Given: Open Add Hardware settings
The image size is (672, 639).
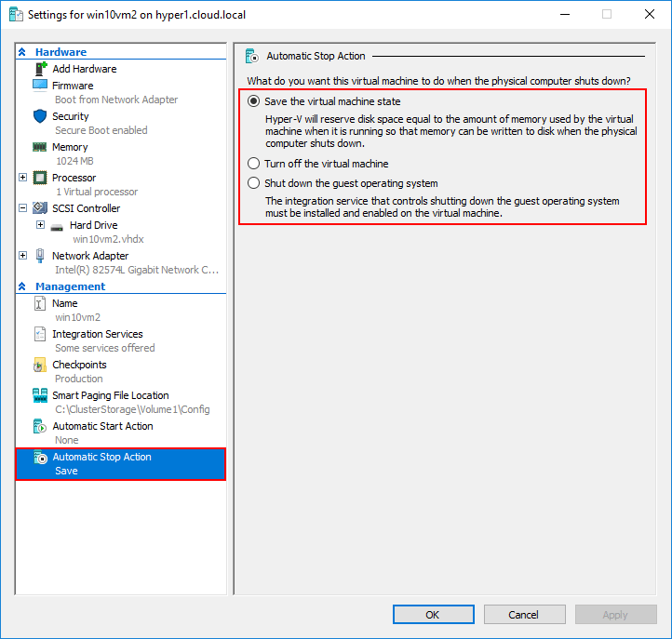Looking at the screenshot, I should pos(85,69).
